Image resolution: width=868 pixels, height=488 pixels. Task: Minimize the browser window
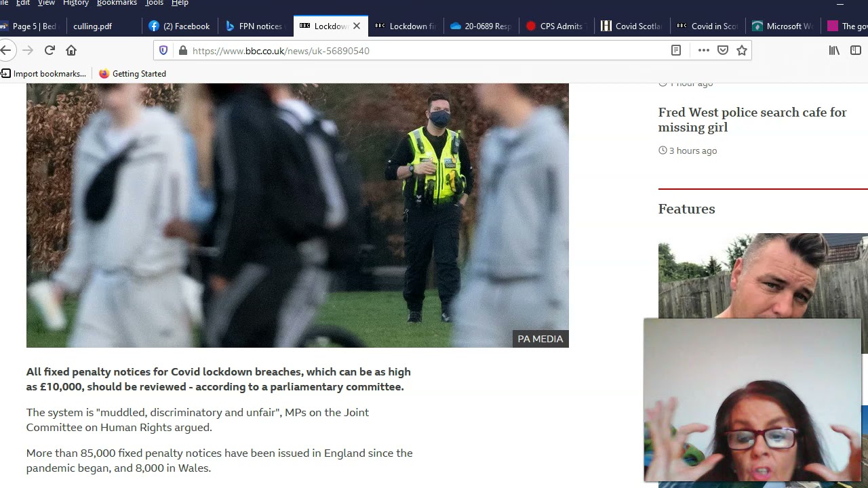(x=840, y=3)
